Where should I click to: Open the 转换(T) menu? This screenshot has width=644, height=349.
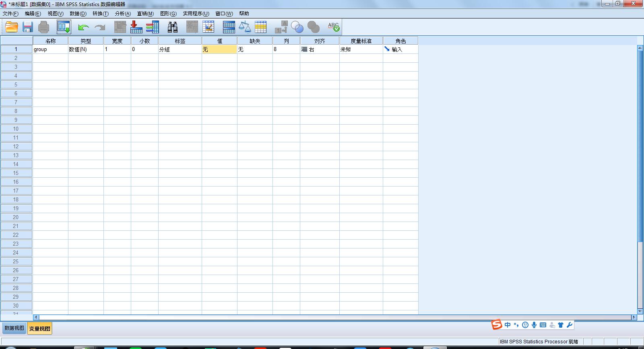pos(100,13)
